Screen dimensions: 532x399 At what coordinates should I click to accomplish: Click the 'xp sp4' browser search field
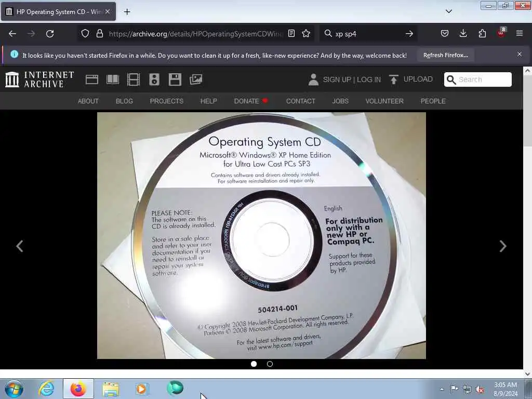click(x=368, y=34)
